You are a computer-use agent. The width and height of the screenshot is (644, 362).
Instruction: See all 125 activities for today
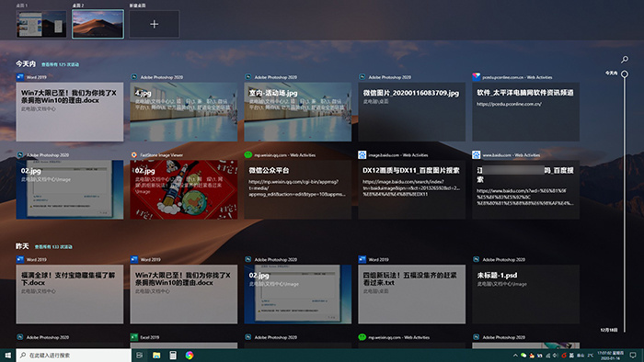click(61, 64)
